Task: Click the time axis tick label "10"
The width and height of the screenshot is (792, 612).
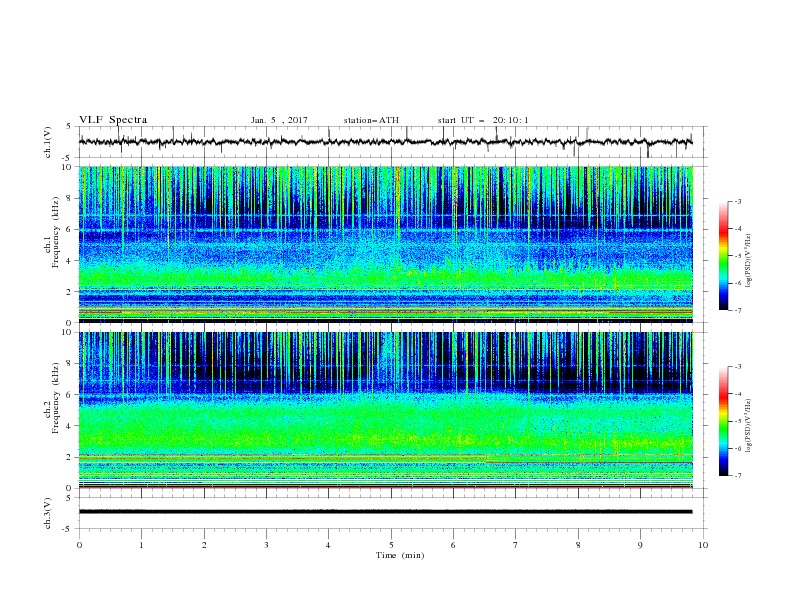Action: [703, 545]
